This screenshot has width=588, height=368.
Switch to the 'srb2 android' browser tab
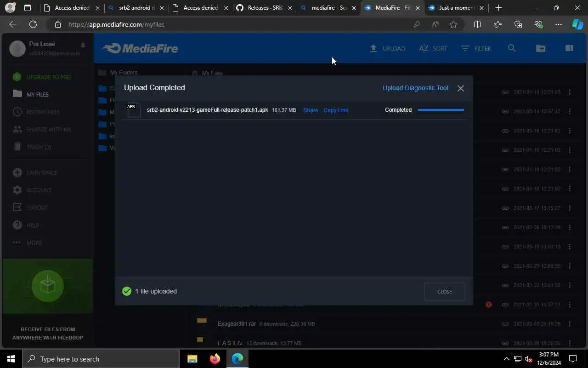[136, 8]
